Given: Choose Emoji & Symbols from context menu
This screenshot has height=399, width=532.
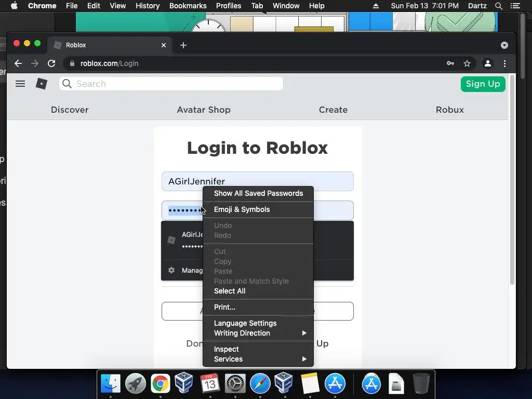Looking at the screenshot, I should [x=258, y=210].
